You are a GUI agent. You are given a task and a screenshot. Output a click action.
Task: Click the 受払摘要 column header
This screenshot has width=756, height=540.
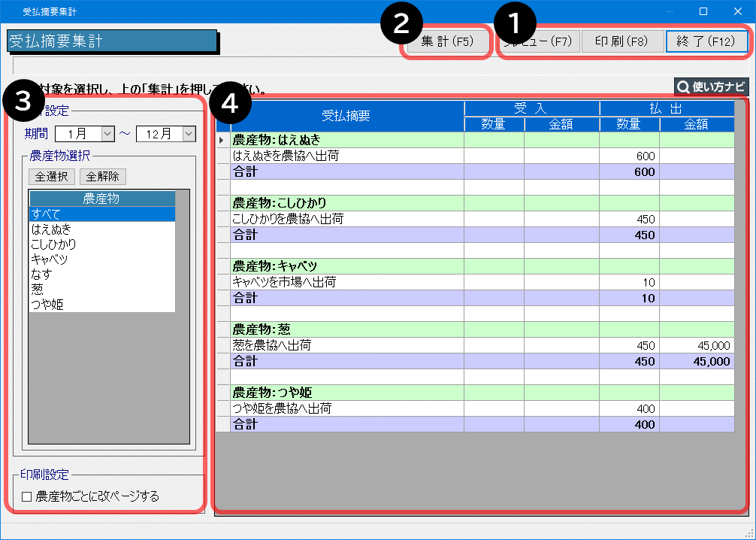coord(346,116)
